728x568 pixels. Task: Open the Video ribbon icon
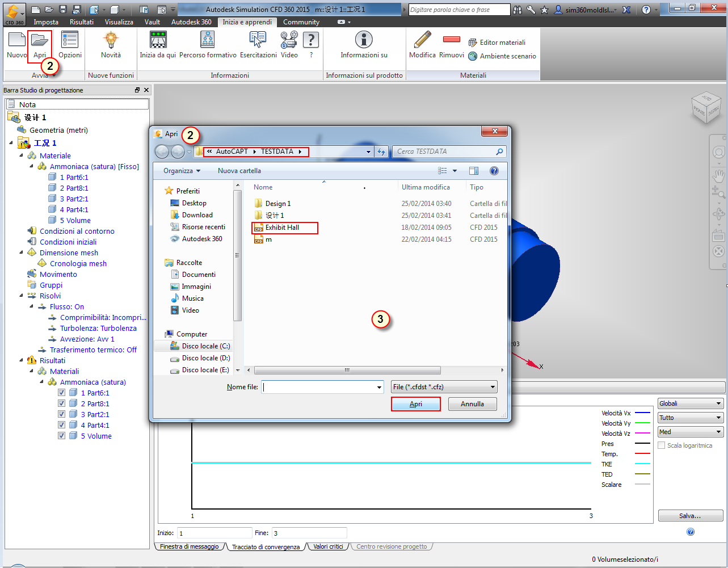289,40
